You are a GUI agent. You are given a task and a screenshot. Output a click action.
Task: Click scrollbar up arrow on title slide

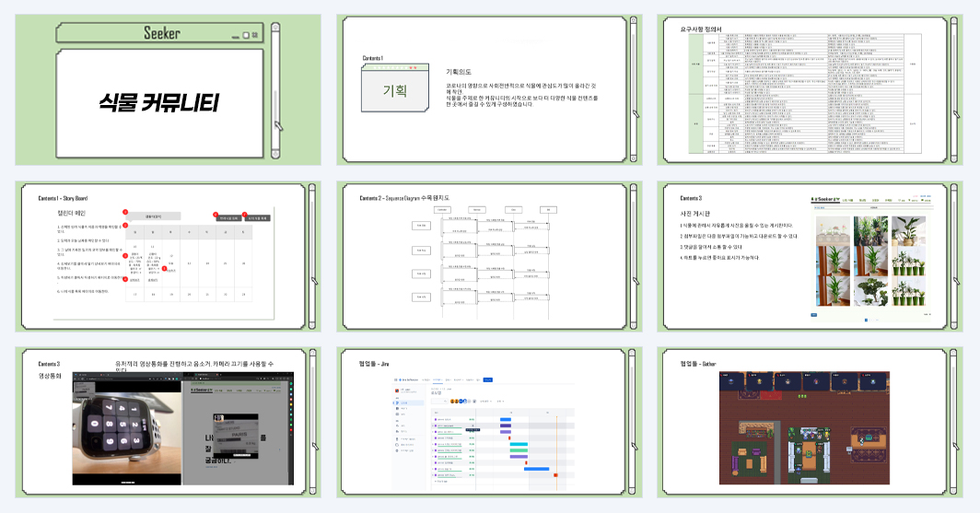275,28
